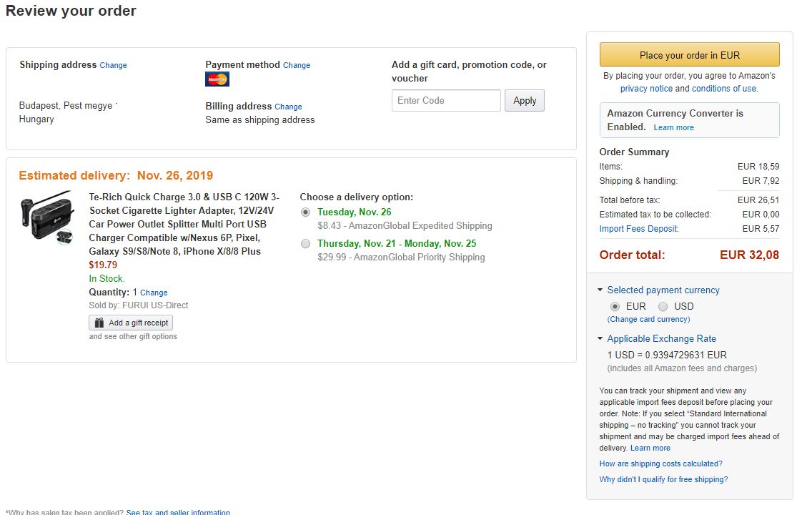Apply the entered promotion code
The image size is (812, 515).
pos(525,101)
